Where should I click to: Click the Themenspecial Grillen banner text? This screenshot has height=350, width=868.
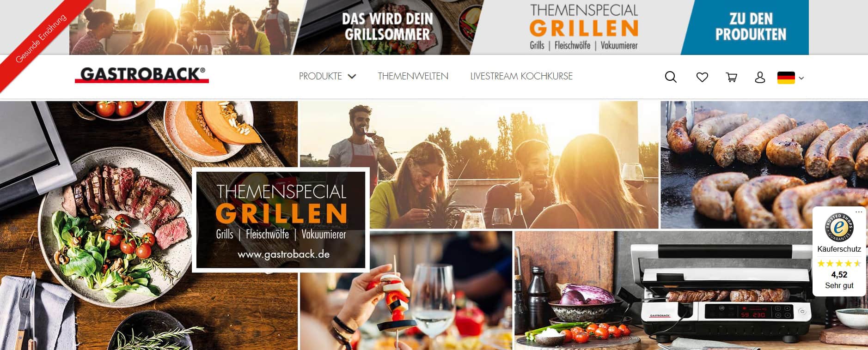tap(583, 27)
